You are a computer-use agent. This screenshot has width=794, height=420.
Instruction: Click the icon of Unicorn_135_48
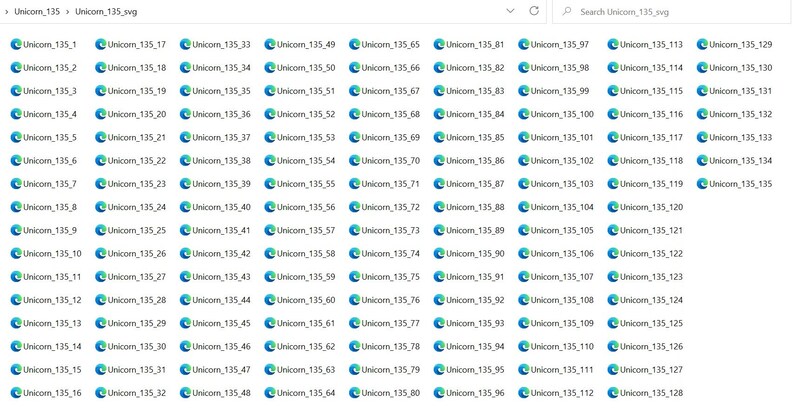click(185, 393)
